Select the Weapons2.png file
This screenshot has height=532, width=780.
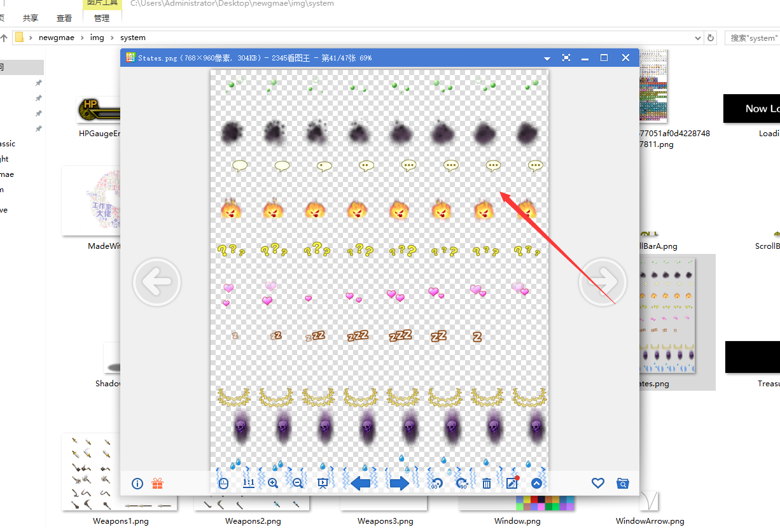tap(253, 521)
